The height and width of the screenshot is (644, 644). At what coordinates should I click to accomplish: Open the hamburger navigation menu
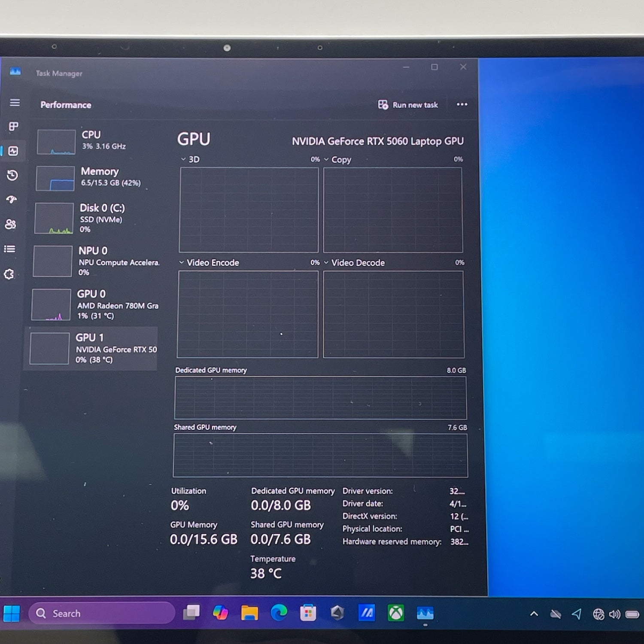point(15,103)
